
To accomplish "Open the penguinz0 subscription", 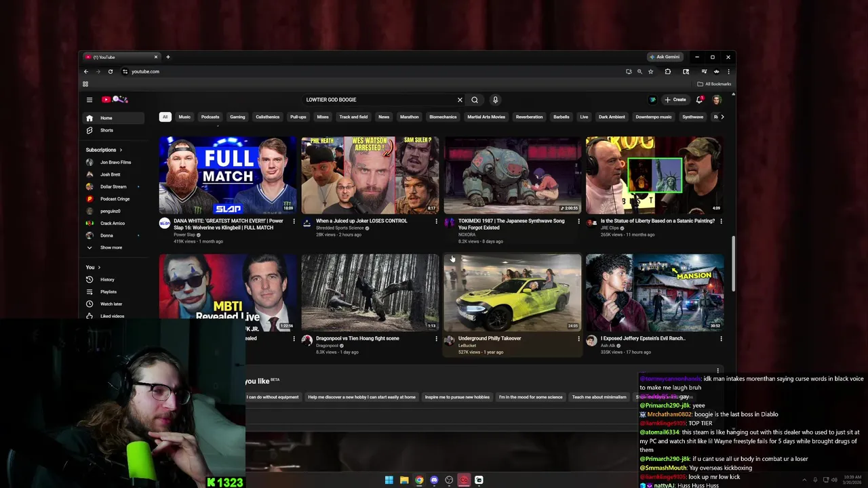I will (x=114, y=211).
